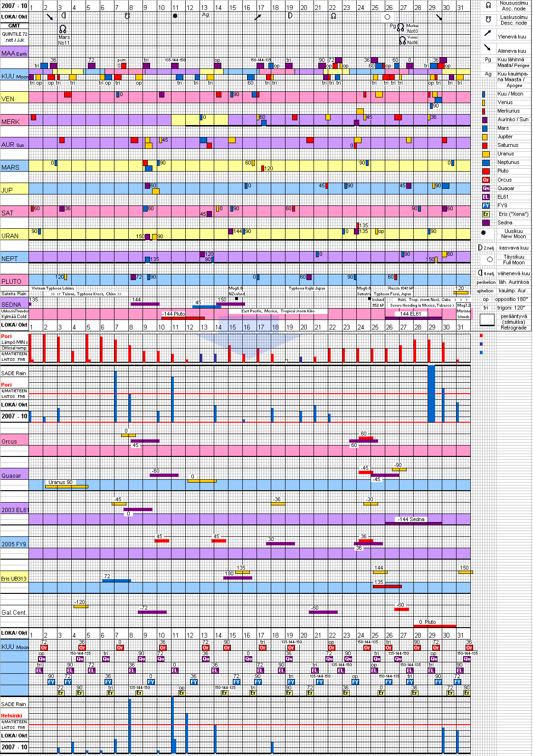Click the yellow Eris 'Er' legend icon
Image resolution: width=533 pixels, height=756 pixels.
(x=485, y=214)
